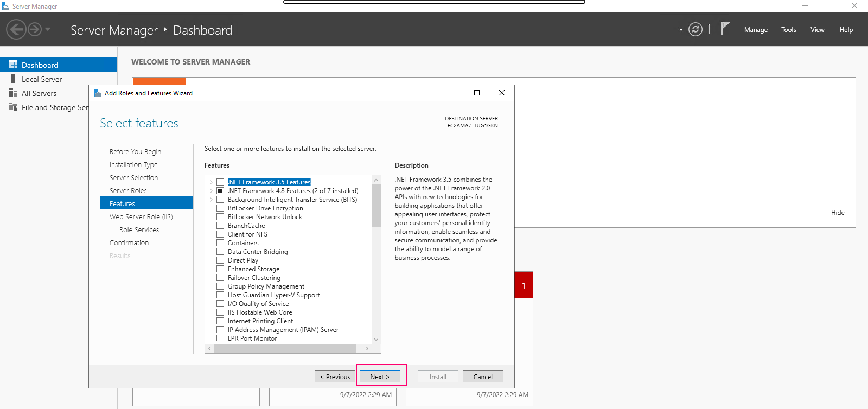Click the Local Server icon in sidebar
The image size is (868, 409).
pyautogui.click(x=13, y=79)
